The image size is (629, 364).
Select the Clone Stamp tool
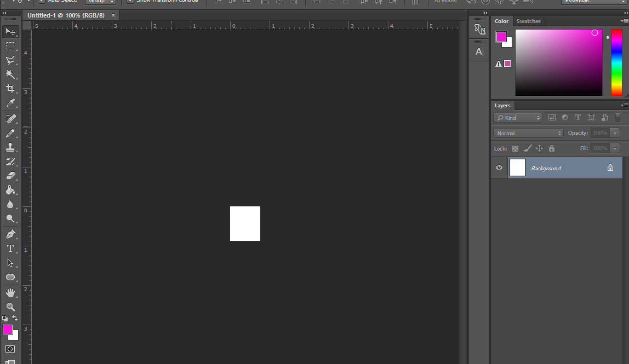pos(10,147)
